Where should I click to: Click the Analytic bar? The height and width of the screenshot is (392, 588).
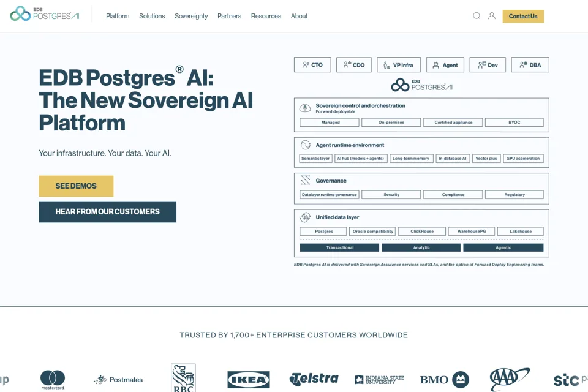pos(421,247)
